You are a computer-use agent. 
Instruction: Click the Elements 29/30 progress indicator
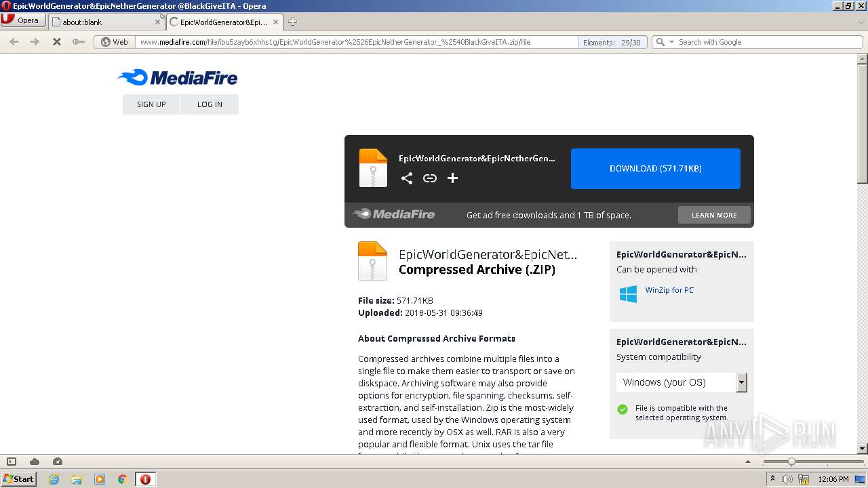pyautogui.click(x=612, y=42)
